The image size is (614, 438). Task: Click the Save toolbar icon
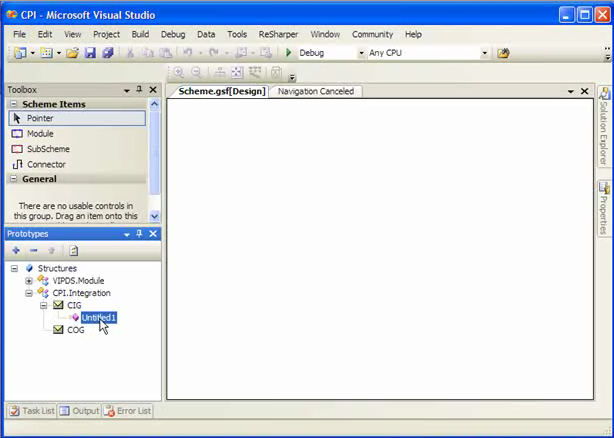coord(90,53)
